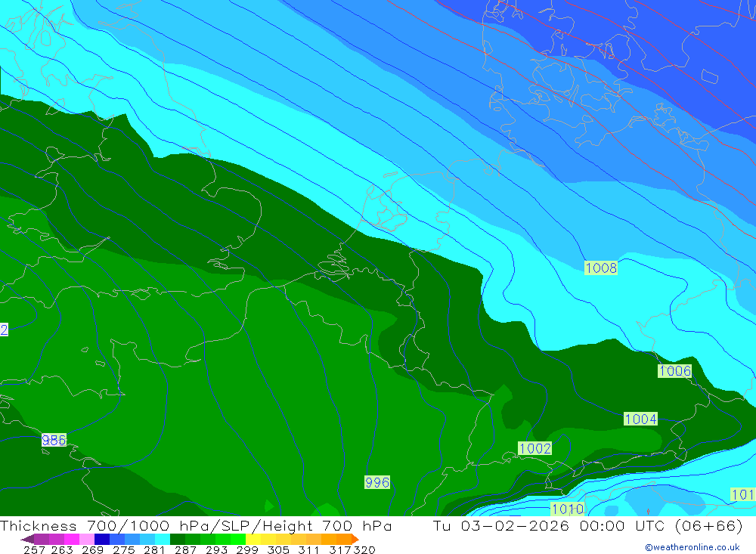
Task: Click the 299 legend value
Action: click(247, 549)
